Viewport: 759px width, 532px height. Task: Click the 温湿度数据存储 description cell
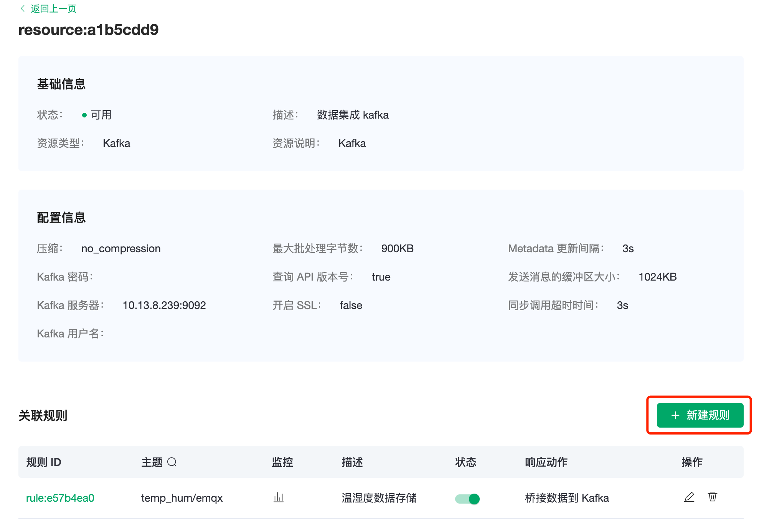pyautogui.click(x=379, y=498)
